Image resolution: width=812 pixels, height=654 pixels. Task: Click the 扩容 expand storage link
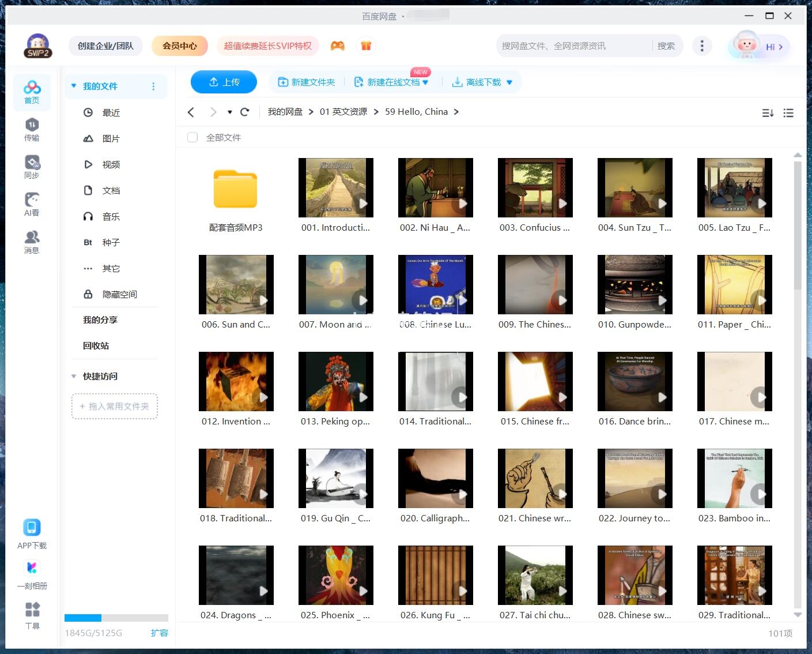tap(160, 633)
